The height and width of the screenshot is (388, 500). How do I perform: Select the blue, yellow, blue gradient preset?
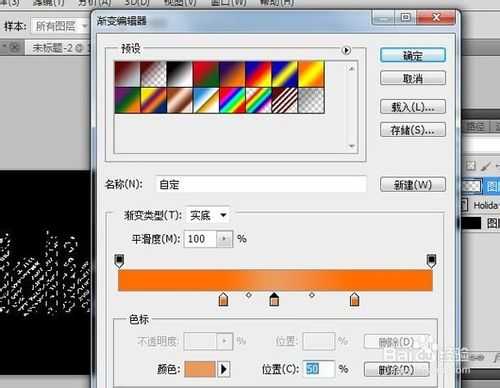click(x=285, y=74)
